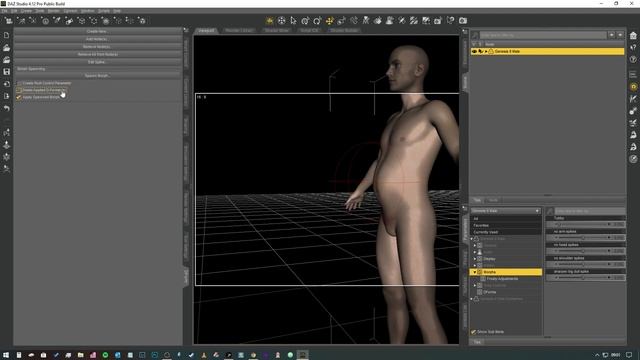The height and width of the screenshot is (360, 640).
Task: Toggle the Delete Applied D-Formers checkbox
Action: (x=19, y=90)
